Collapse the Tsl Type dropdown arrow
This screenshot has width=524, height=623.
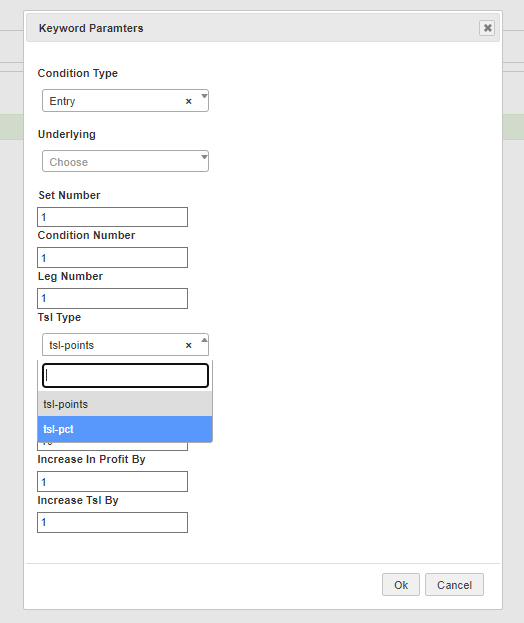tap(204, 340)
